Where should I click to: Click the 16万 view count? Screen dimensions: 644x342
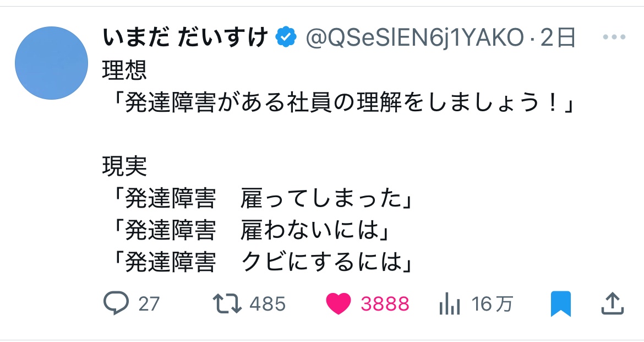click(492, 304)
